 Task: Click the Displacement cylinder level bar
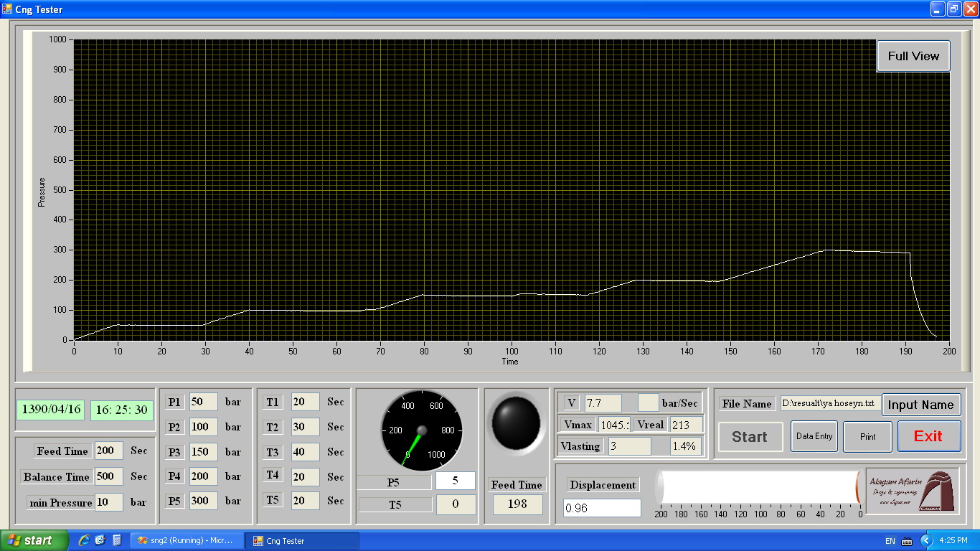click(x=760, y=487)
